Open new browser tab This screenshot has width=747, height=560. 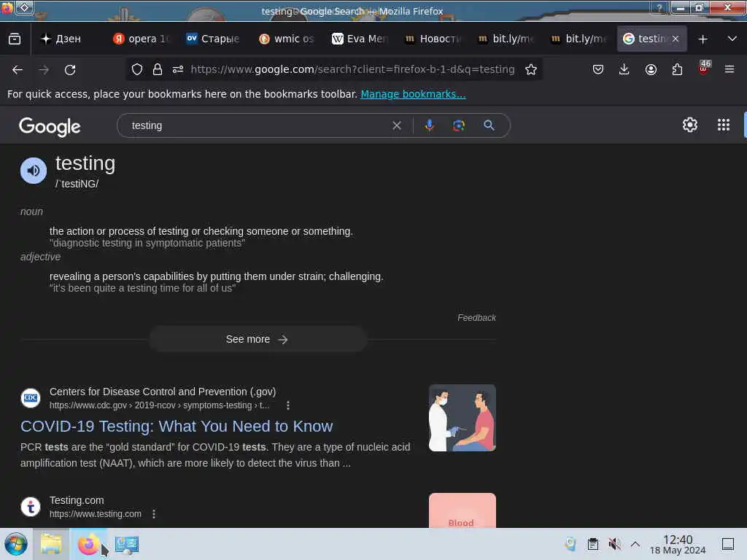703,39
